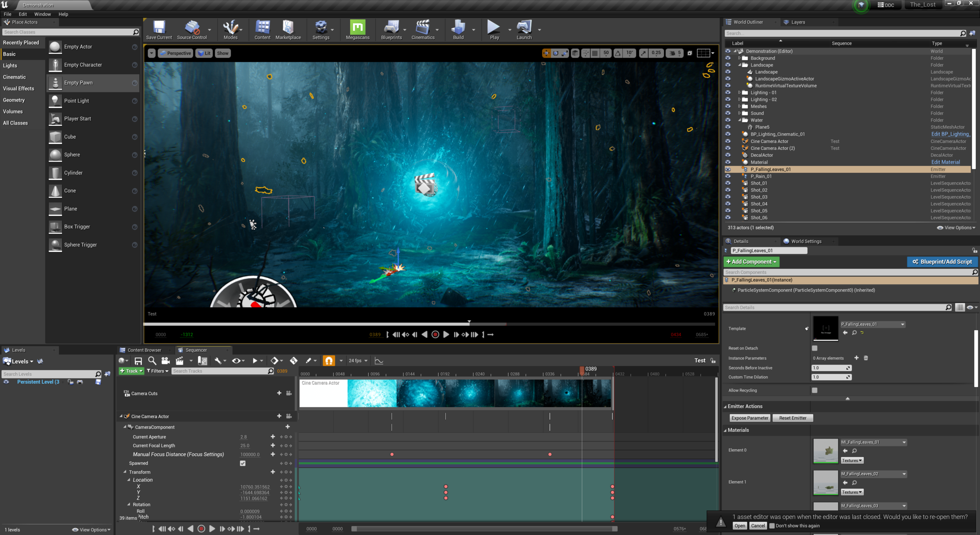980x535 pixels.
Task: Expand the Background folder in outliner
Action: [739, 58]
